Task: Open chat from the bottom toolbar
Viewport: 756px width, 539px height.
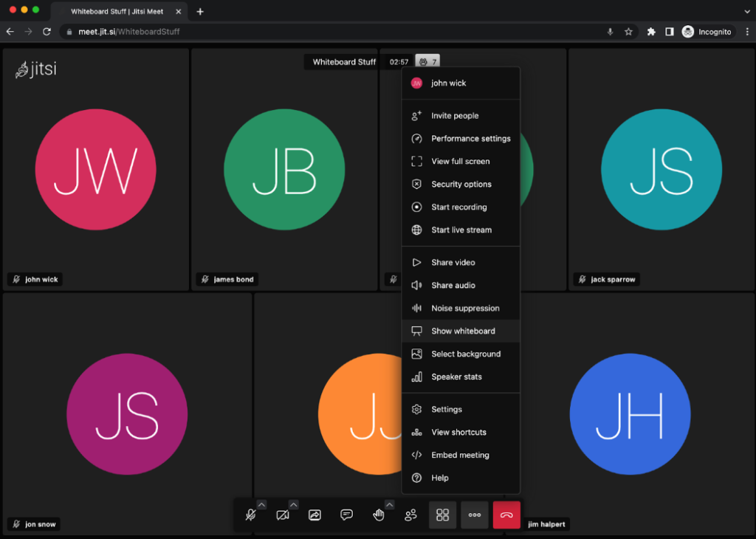Action: [346, 515]
